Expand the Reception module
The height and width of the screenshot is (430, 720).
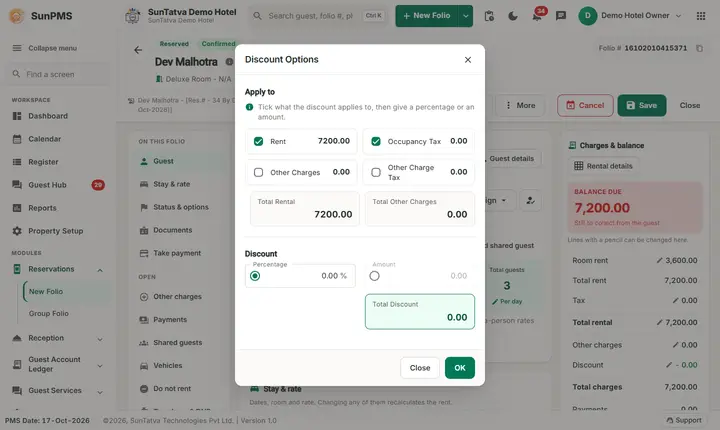pyautogui.click(x=58, y=338)
